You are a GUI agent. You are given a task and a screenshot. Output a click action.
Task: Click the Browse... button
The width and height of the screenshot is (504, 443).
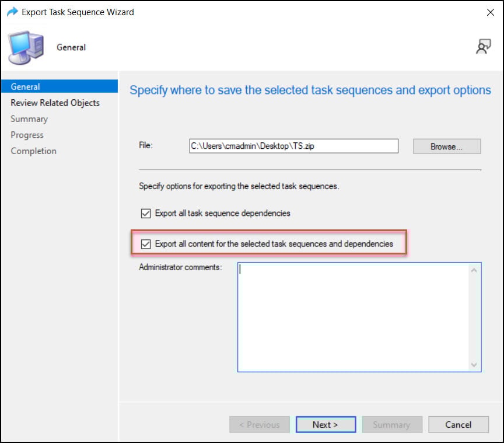click(446, 146)
